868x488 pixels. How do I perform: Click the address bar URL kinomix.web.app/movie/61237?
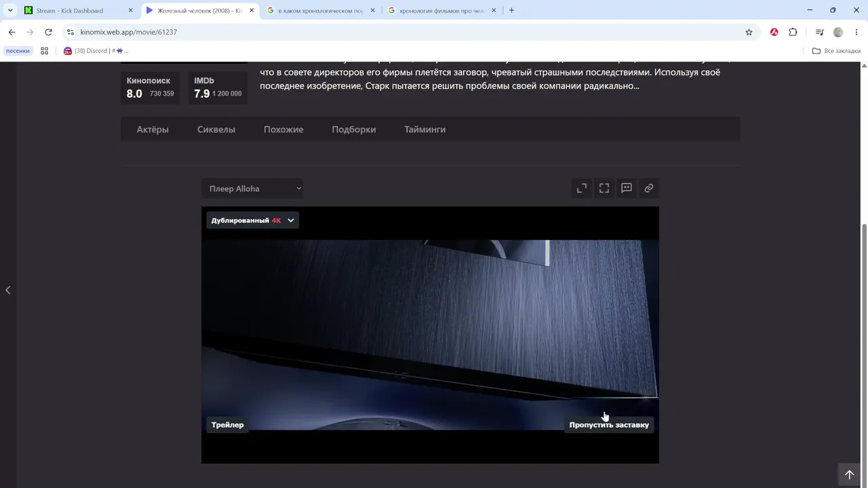pos(129,32)
